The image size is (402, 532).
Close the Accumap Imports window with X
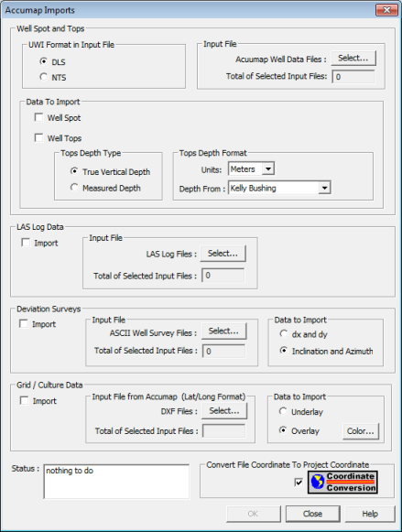tap(386, 10)
